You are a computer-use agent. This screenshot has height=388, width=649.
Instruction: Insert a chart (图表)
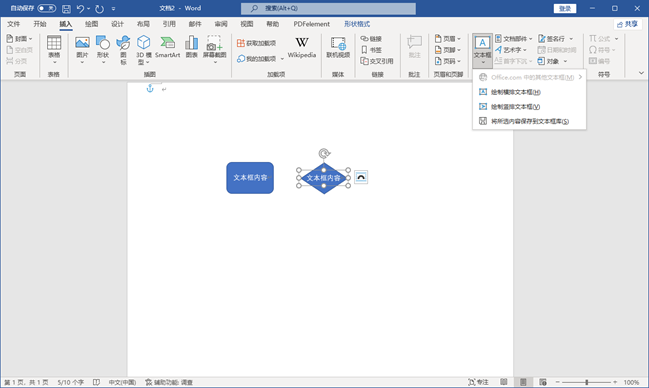point(191,46)
